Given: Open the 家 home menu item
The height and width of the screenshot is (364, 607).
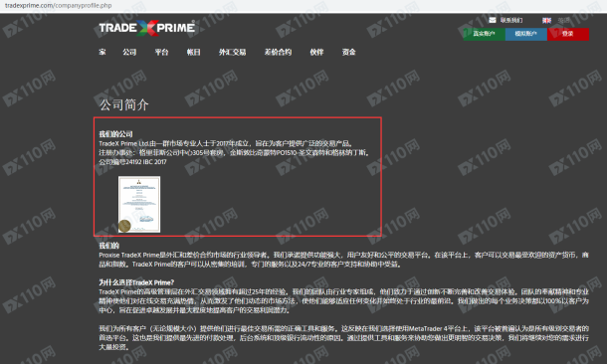Looking at the screenshot, I should [x=102, y=52].
